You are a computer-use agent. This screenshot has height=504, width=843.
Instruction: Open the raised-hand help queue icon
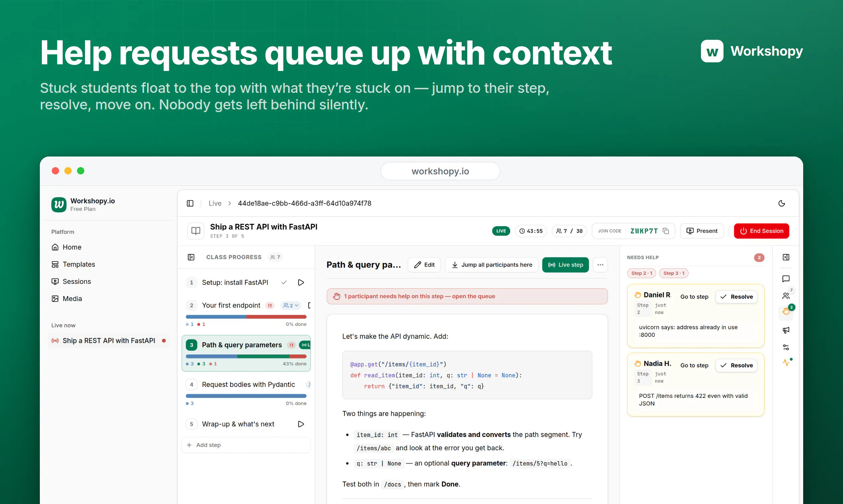pyautogui.click(x=786, y=311)
